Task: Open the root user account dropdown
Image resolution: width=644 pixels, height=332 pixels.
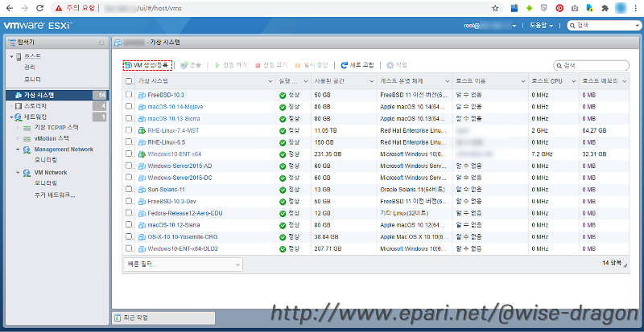Action: (490, 26)
